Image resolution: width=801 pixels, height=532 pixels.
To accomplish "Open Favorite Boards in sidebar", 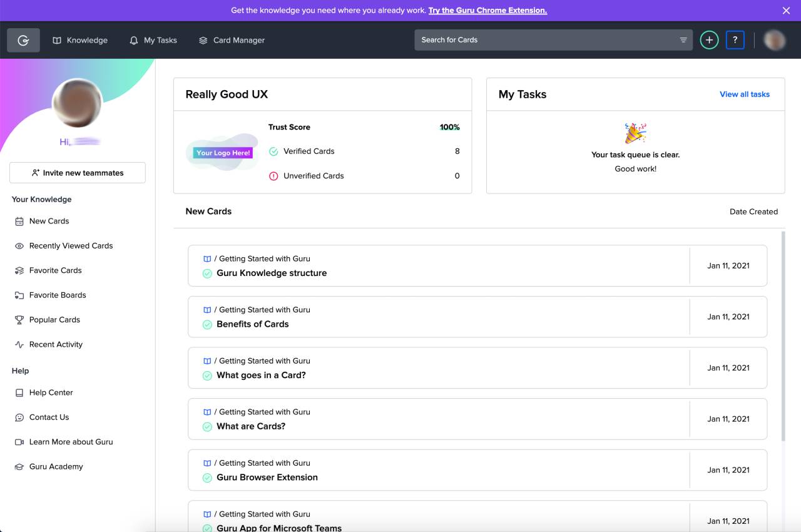I will pyautogui.click(x=50, y=295).
